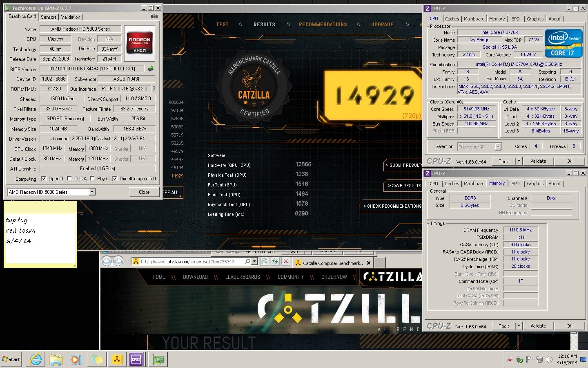The height and width of the screenshot is (368, 588).
Task: Click the Tools button in the upper CPU-Z
Action: point(504,161)
